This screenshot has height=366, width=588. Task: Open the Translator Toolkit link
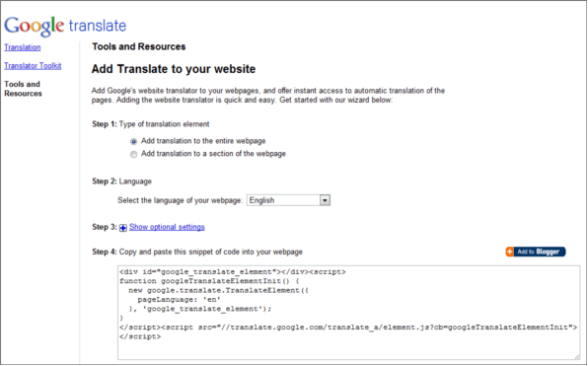pos(33,66)
